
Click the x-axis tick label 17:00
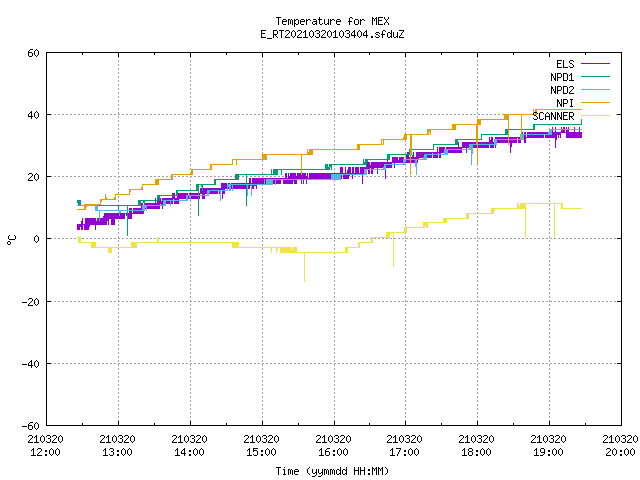click(404, 452)
